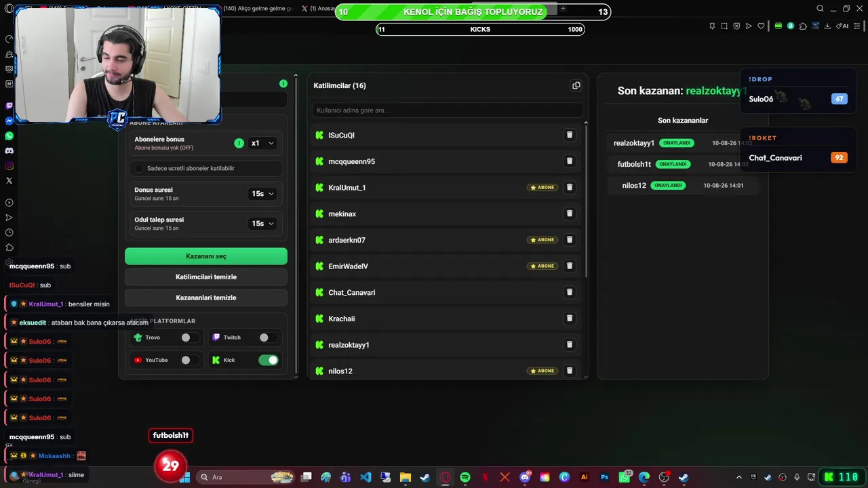Enable the Twitch platform toggle
868x488 pixels.
[269, 338]
